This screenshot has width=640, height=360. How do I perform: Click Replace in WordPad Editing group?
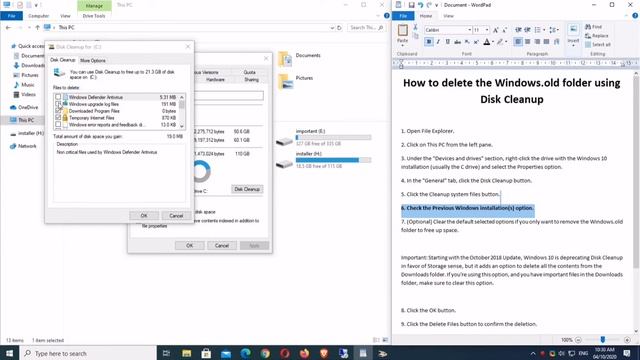coord(596,36)
